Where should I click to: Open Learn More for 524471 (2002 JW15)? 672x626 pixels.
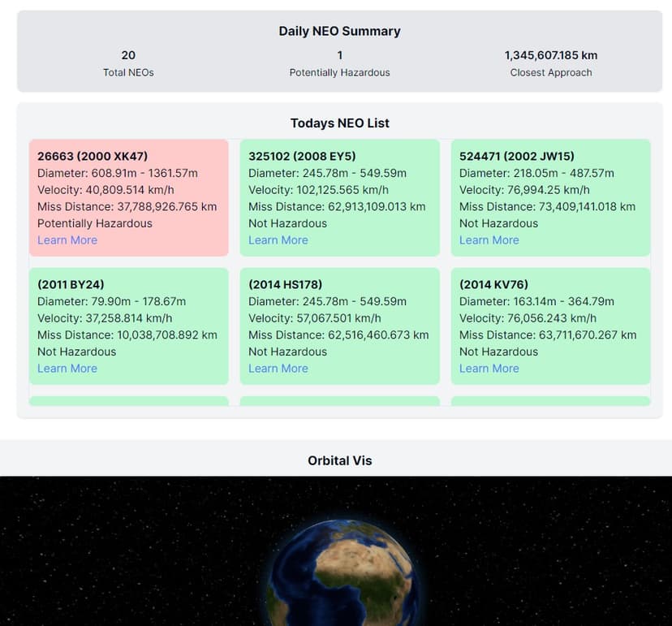[489, 240]
